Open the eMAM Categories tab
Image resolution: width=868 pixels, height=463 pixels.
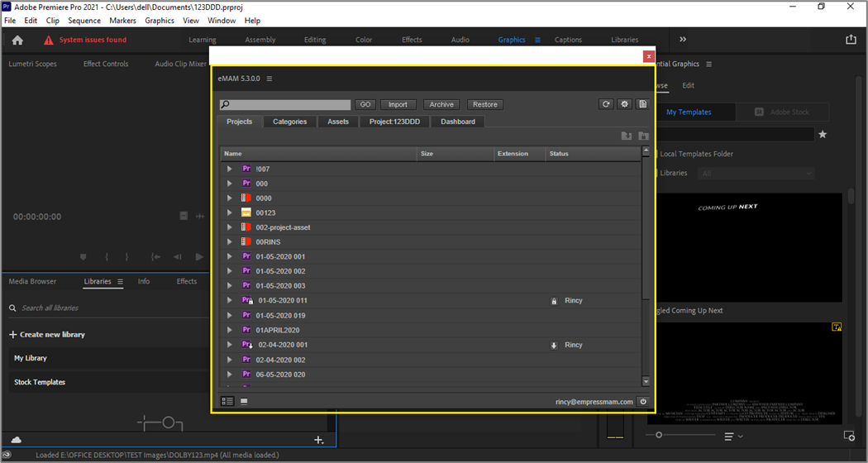[x=289, y=122]
